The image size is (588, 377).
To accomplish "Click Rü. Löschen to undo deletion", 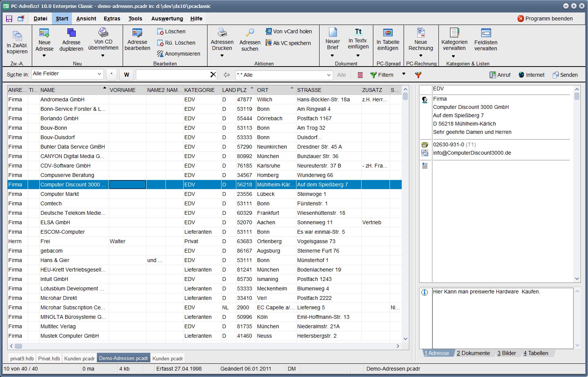I will pos(176,43).
